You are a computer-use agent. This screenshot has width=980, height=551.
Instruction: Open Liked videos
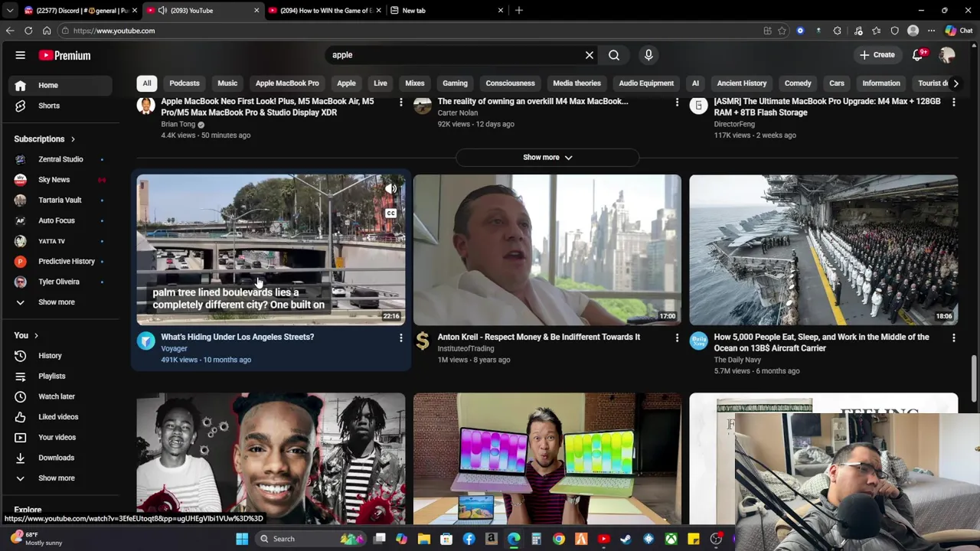(60, 417)
